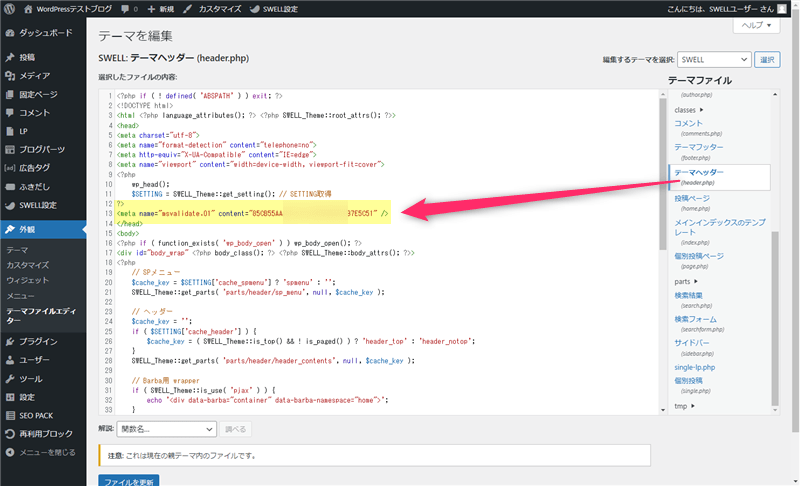800x486 pixels.
Task: Open the 個別投稿ページ page.php file
Action: pyautogui.click(x=698, y=256)
